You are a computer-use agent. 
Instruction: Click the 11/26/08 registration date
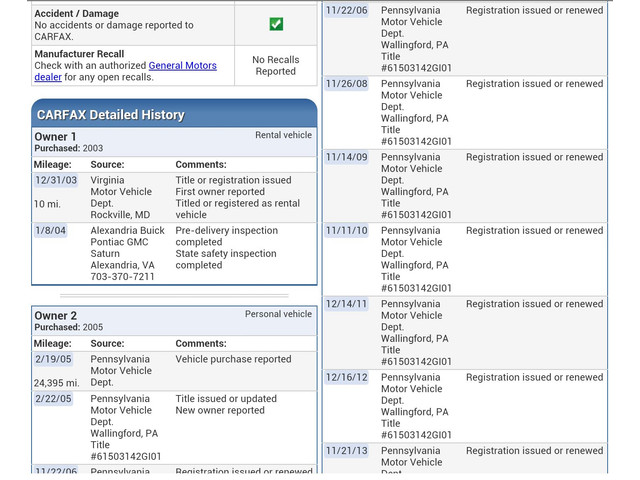(346, 84)
